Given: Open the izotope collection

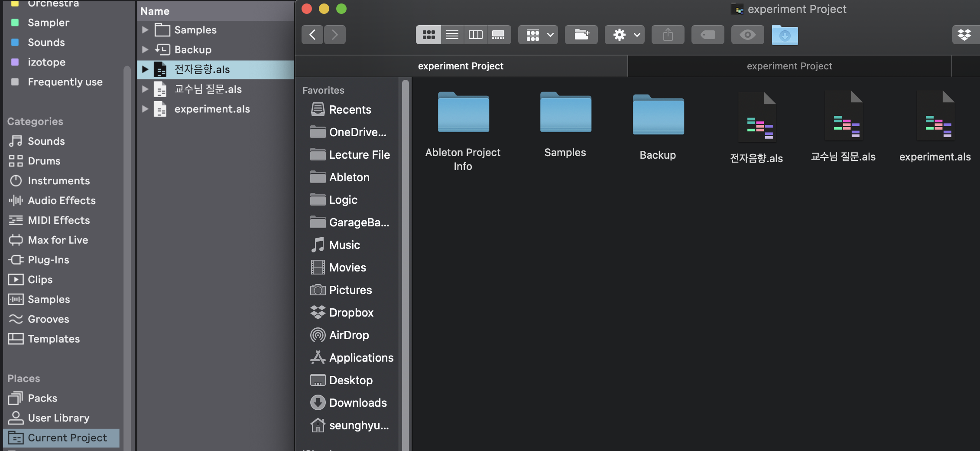Looking at the screenshot, I should coord(46,62).
